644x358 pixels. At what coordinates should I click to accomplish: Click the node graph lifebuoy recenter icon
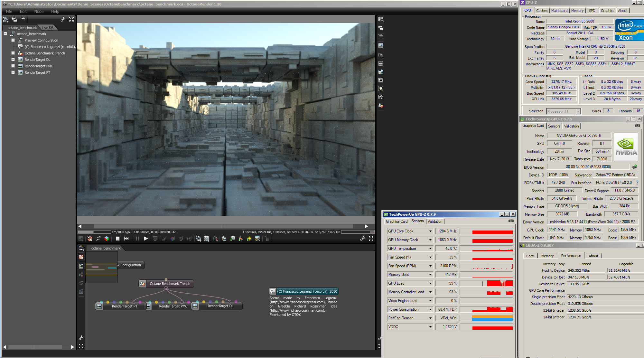[81, 257]
